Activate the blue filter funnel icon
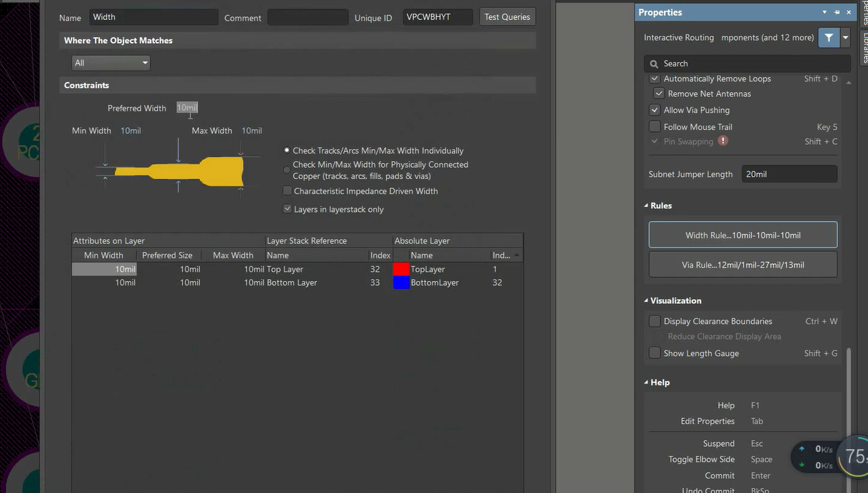The width and height of the screenshot is (868, 493). (x=829, y=37)
